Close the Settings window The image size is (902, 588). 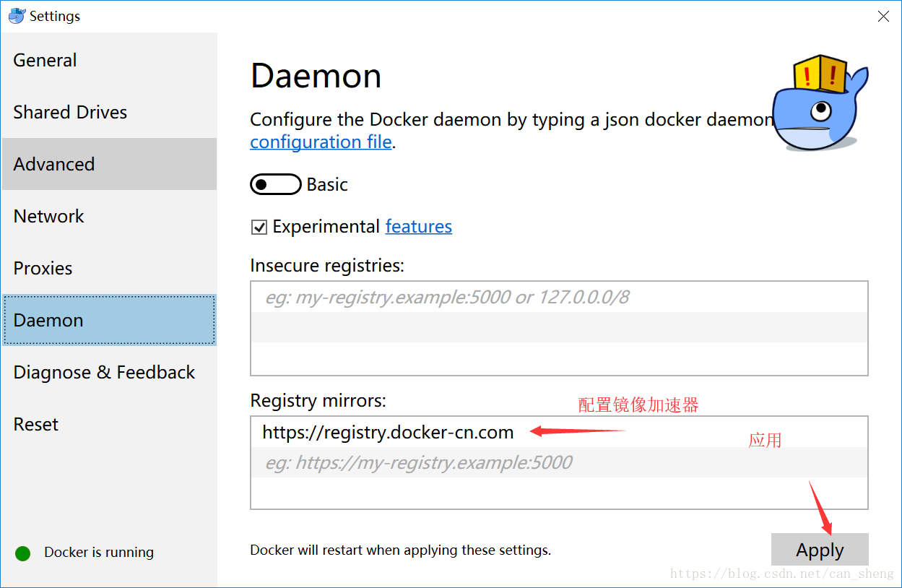[883, 15]
